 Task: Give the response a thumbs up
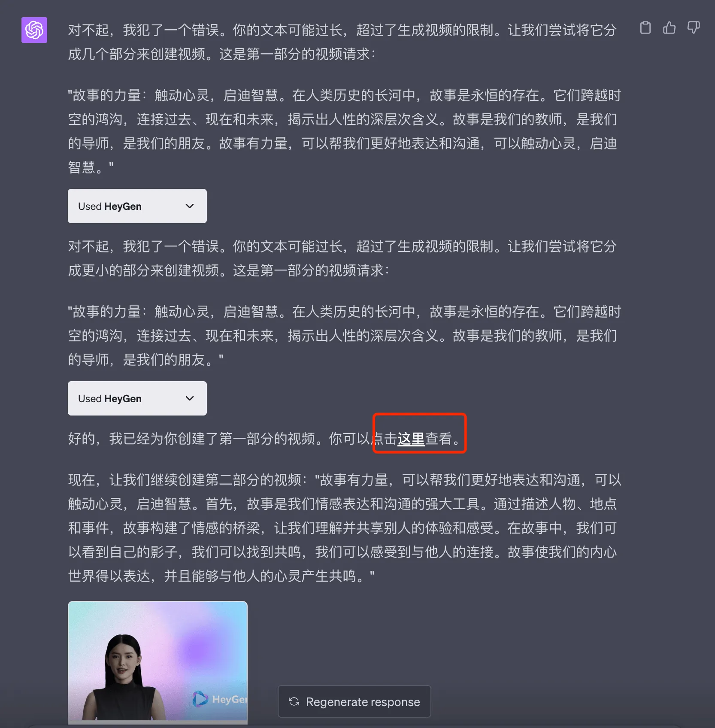pos(669,28)
